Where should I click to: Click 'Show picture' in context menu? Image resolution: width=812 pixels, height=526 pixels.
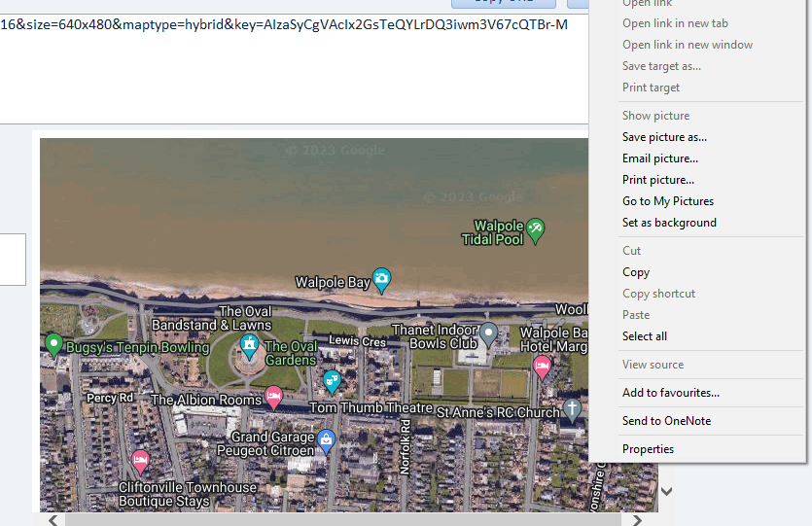[x=655, y=116]
